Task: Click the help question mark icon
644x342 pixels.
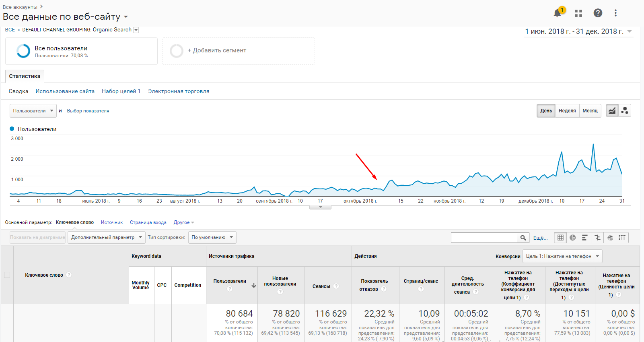Action: [598, 13]
